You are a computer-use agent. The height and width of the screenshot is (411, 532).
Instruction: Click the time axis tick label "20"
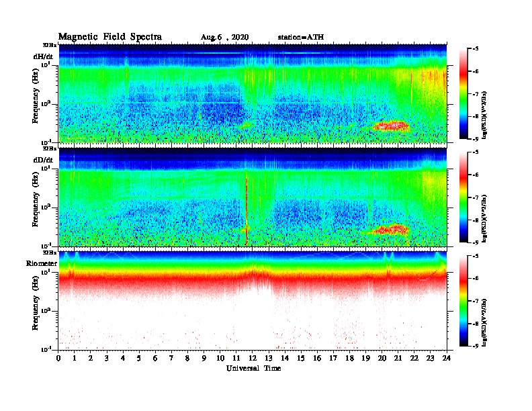click(382, 359)
